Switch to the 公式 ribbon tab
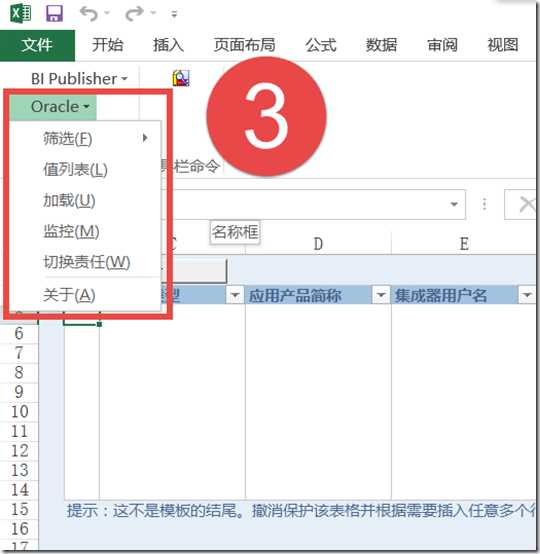Viewport: 540px width, 554px height. 321,45
